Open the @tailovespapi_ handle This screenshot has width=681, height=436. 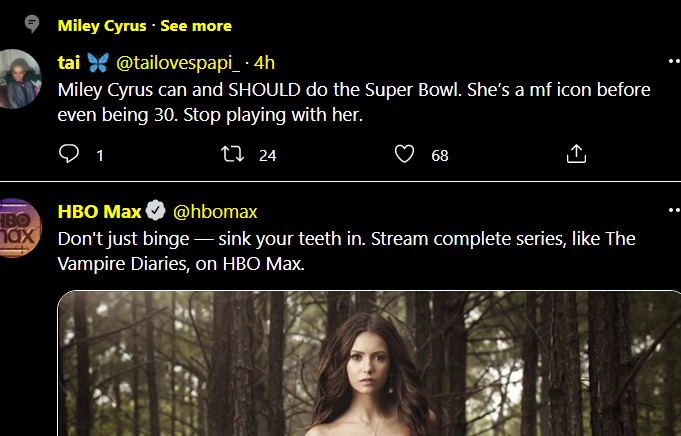pyautogui.click(x=179, y=62)
